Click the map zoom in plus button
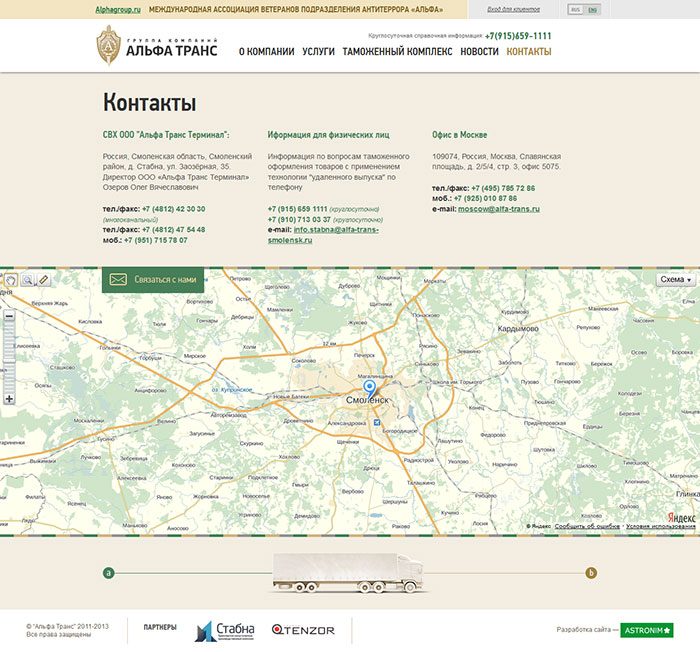700x652 pixels. [9, 399]
